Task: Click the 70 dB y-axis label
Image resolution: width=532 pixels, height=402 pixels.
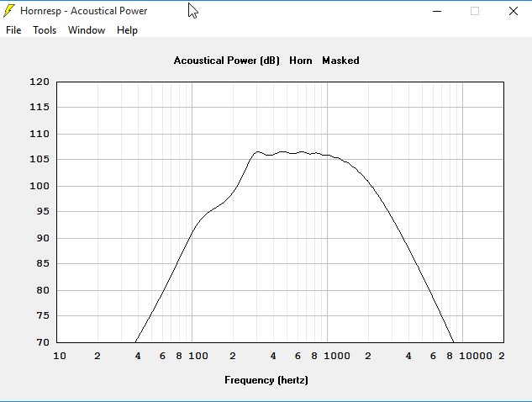Action: pos(43,342)
